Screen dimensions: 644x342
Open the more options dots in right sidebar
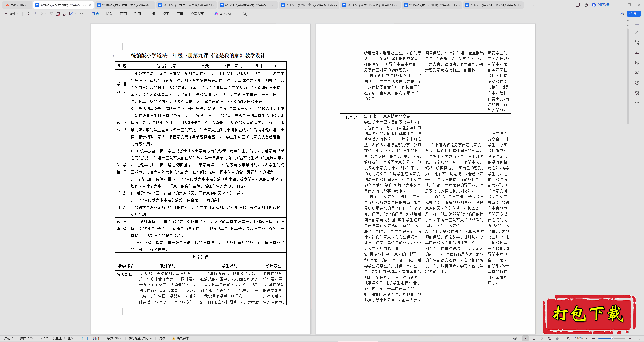coord(637,103)
